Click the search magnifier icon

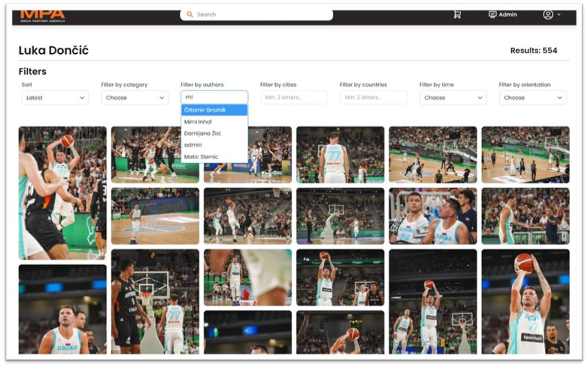pos(190,15)
